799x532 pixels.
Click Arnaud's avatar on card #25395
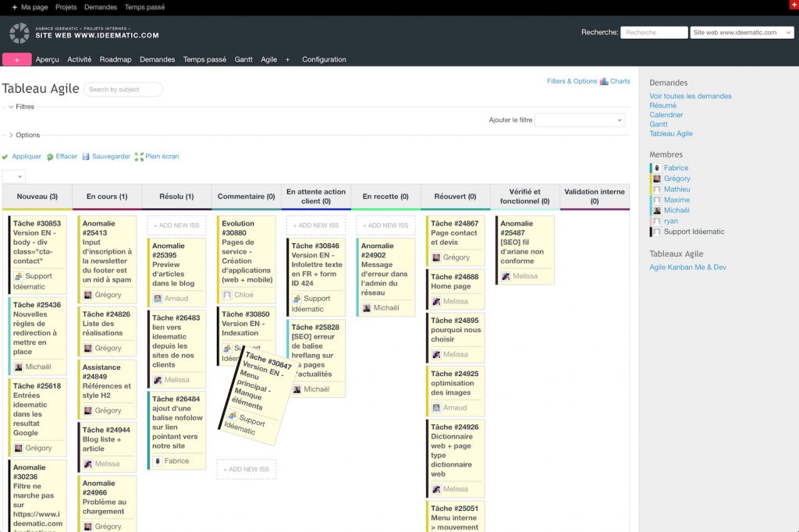tap(158, 299)
